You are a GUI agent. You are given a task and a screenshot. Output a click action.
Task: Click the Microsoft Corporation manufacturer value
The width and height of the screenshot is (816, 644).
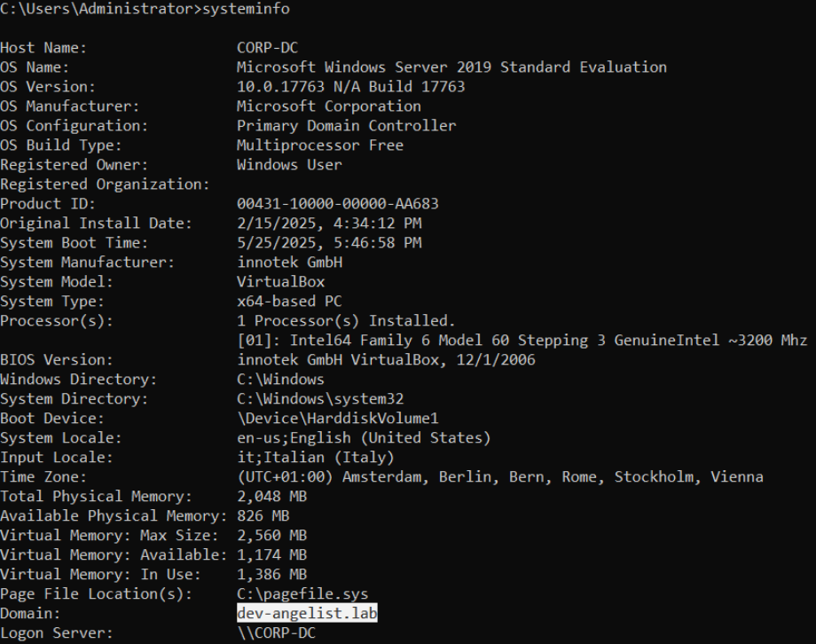(328, 106)
